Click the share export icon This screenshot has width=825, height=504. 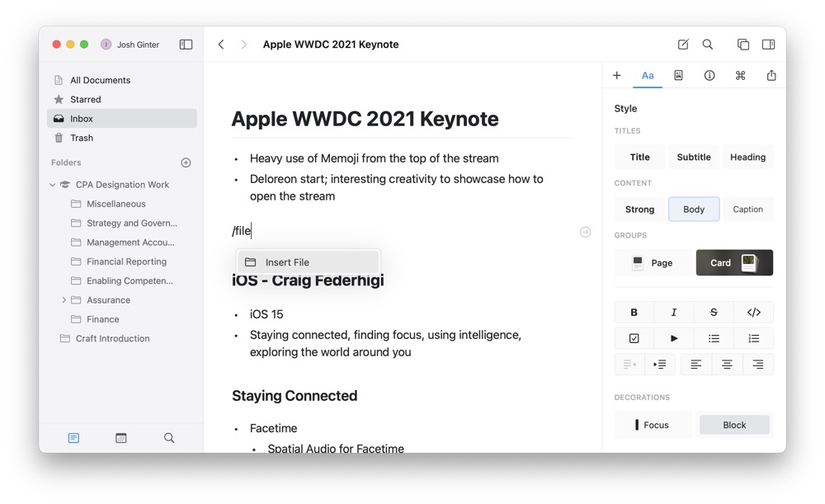click(771, 76)
